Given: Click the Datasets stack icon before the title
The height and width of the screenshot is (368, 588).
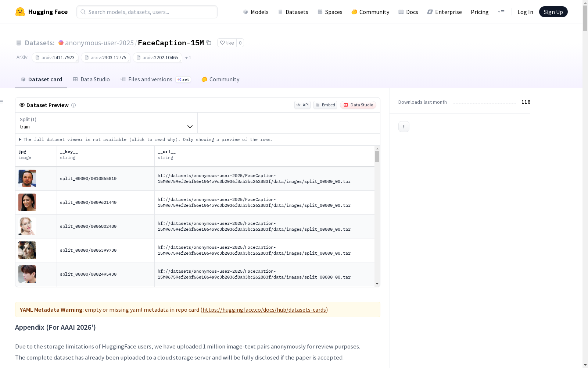Looking at the screenshot, I should click(x=19, y=43).
